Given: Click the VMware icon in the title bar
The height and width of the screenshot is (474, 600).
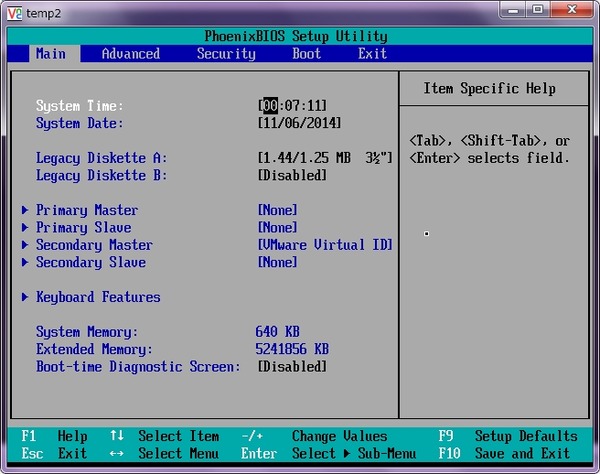Looking at the screenshot, I should point(15,14).
